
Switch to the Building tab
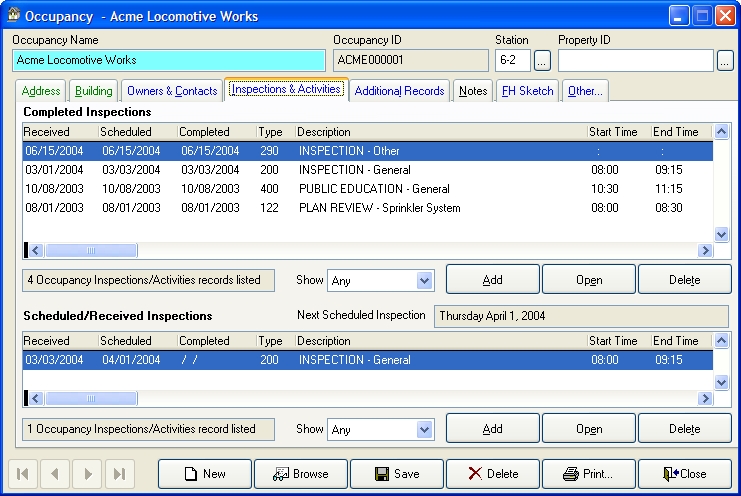pos(94,91)
